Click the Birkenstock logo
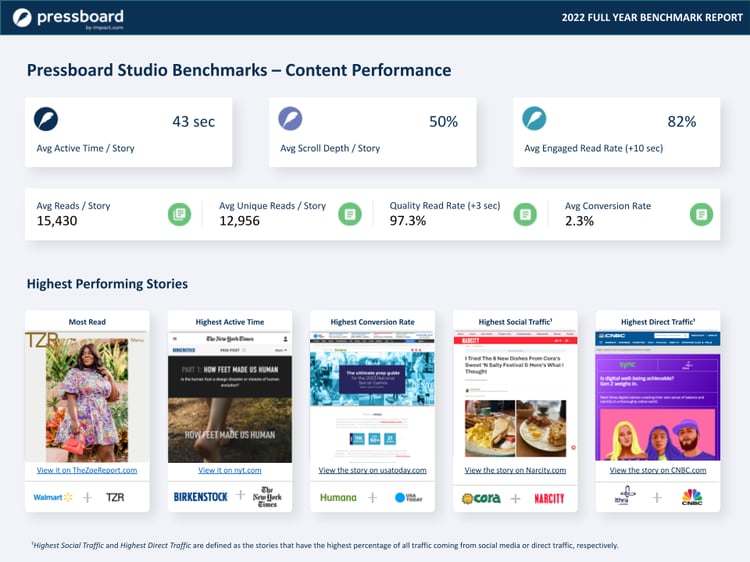This screenshot has height=562, width=750. point(200,497)
